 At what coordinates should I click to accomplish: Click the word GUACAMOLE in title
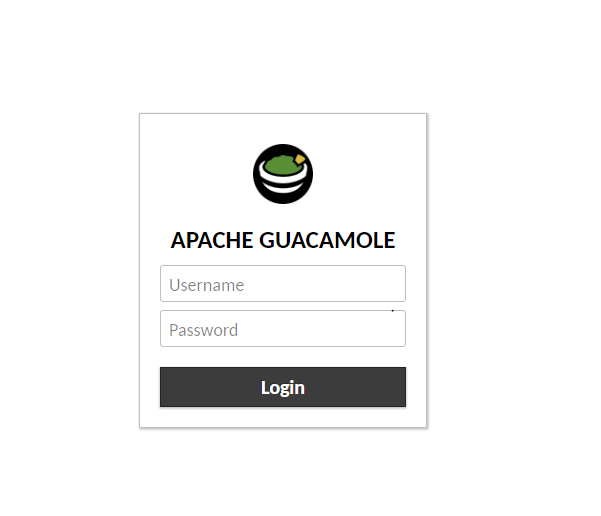(327, 240)
